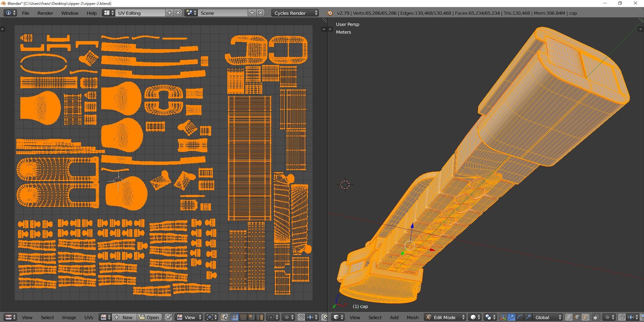Browse images to link
Screen dimensions: 644x322
coord(105,317)
